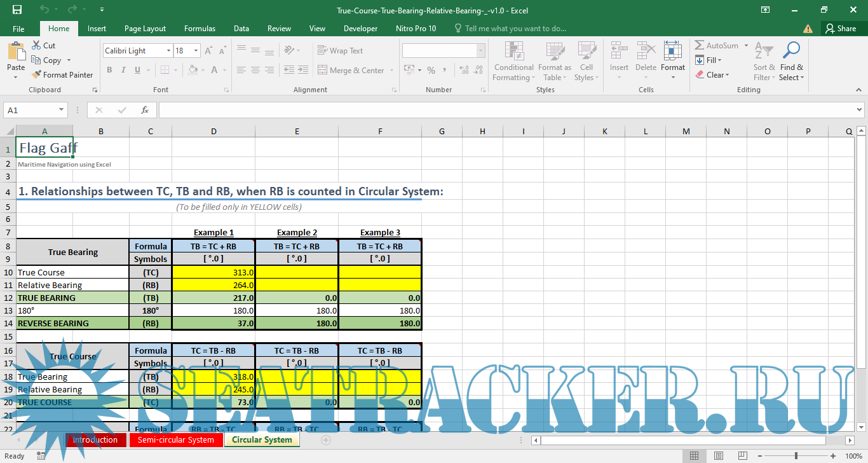Click the Insert Function fx icon
This screenshot has width=868, height=463.
click(145, 110)
